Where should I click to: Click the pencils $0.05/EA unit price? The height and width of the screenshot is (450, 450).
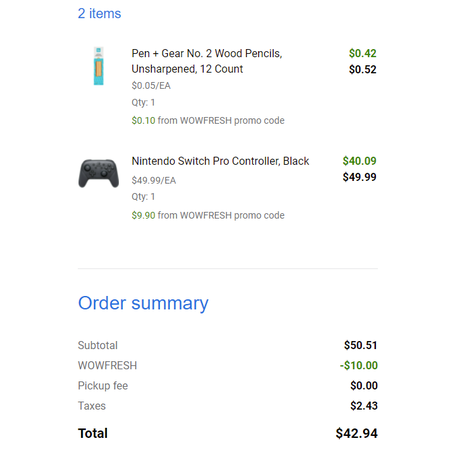coord(151,86)
